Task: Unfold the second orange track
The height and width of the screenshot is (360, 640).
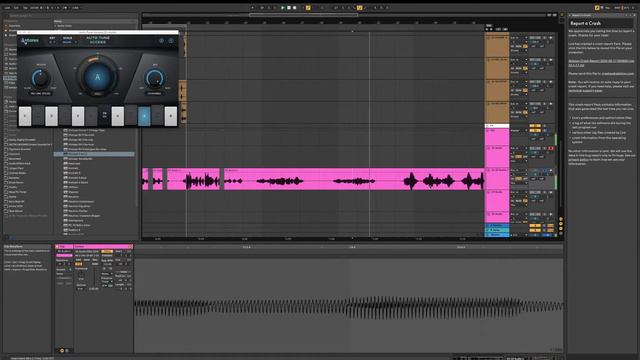Action: (489, 60)
